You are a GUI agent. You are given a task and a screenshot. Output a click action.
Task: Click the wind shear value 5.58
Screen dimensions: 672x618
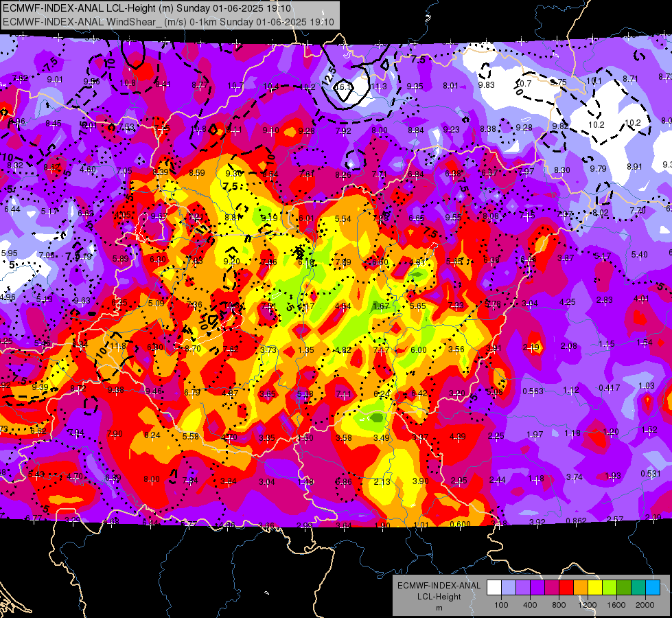coord(191,436)
